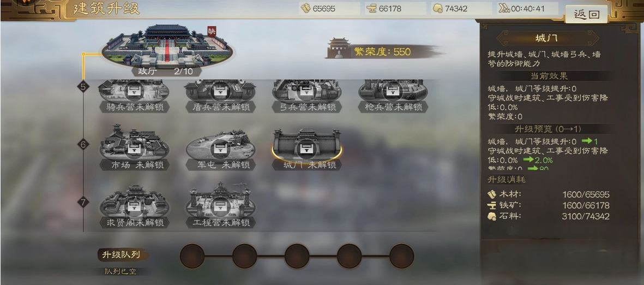644x285 pixels.
Task: Click the 繁荣度 prosperity banner
Action: tap(384, 50)
